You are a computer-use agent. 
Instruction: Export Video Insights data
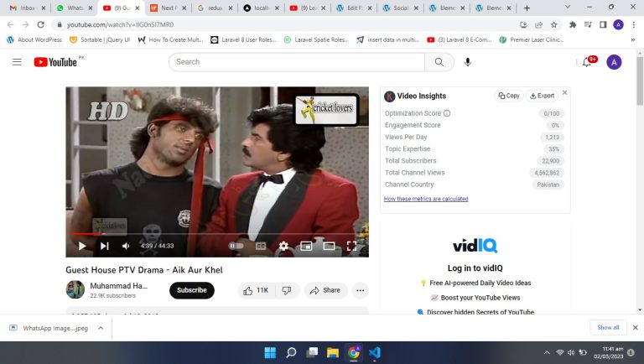coord(543,96)
